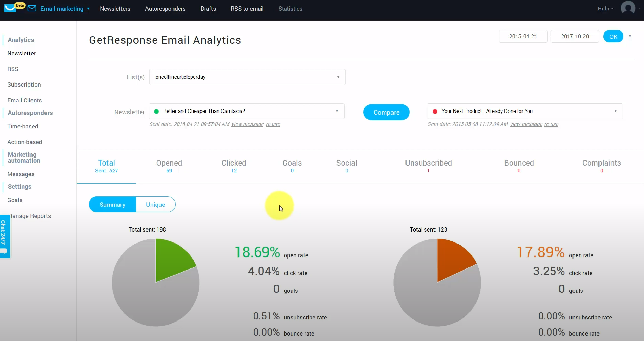
Task: Expand the date range arrow beside OK
Action: tap(630, 36)
